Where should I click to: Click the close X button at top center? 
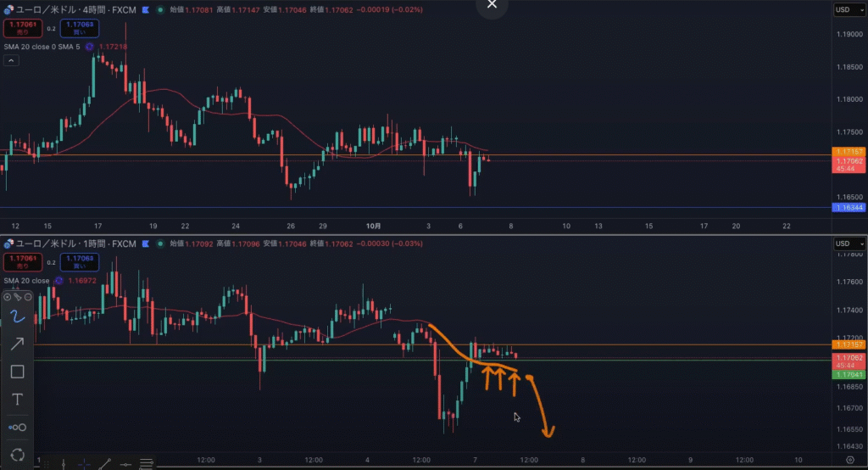492,8
